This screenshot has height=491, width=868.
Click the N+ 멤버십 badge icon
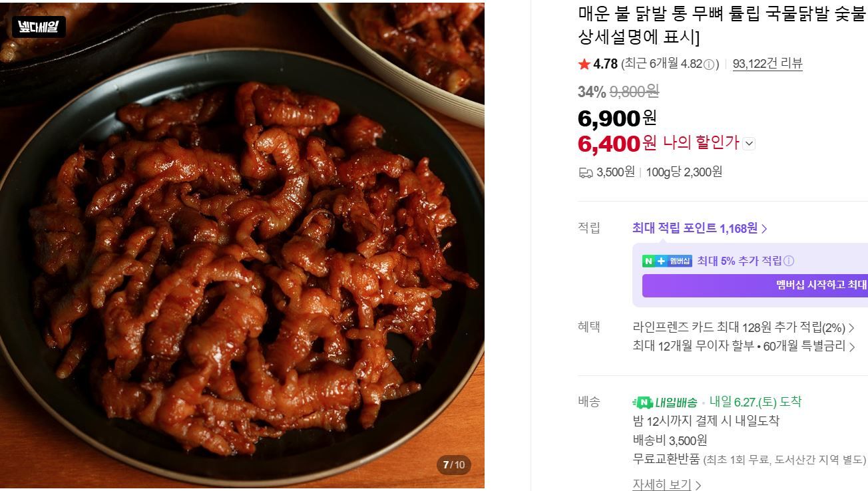[667, 261]
